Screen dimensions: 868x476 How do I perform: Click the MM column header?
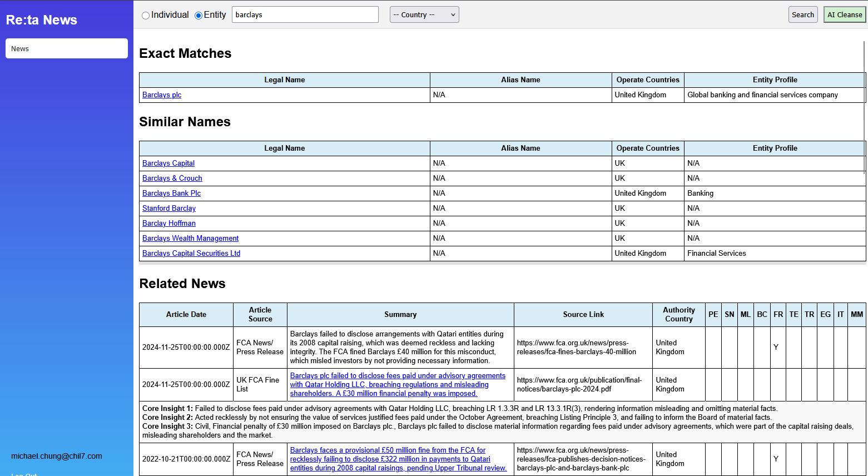pos(857,315)
